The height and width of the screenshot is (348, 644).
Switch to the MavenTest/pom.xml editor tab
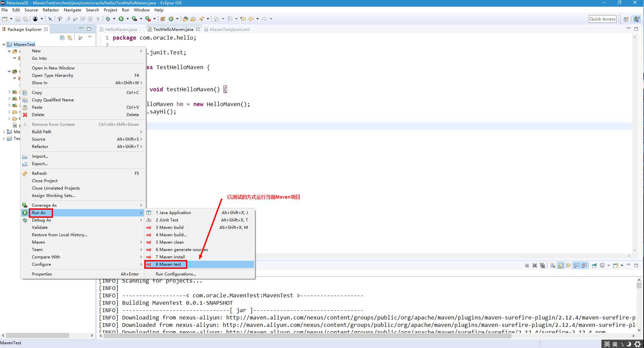(230, 30)
